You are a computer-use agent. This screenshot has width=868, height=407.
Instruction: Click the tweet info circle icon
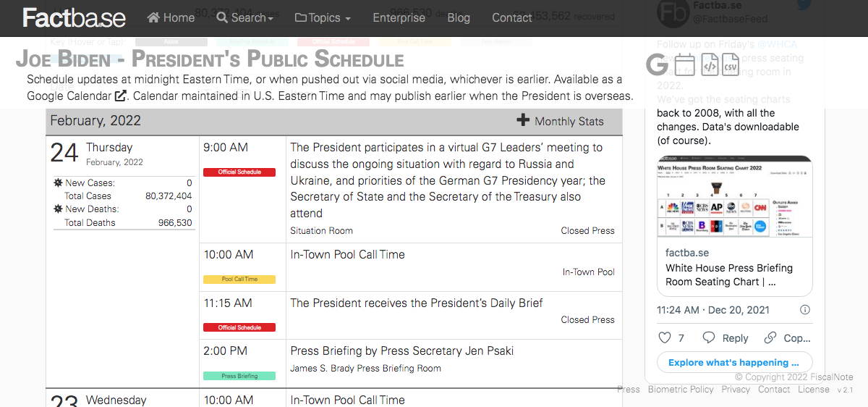[x=805, y=310]
